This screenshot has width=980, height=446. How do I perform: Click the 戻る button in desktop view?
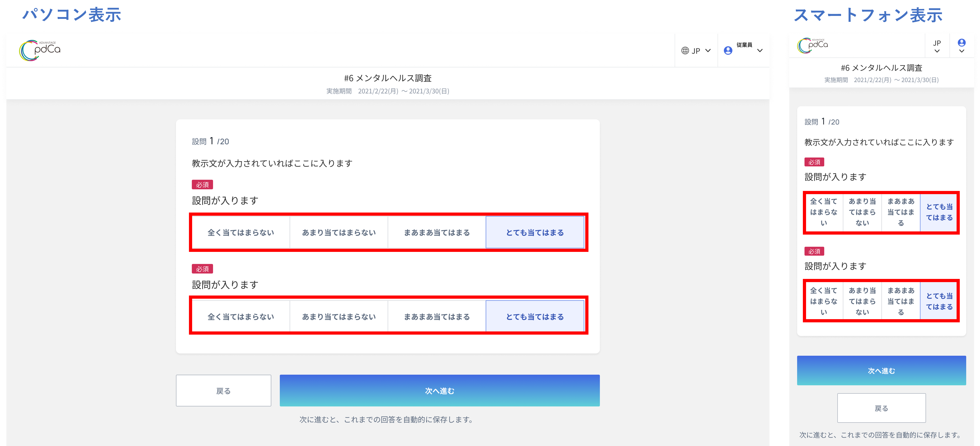click(x=223, y=391)
